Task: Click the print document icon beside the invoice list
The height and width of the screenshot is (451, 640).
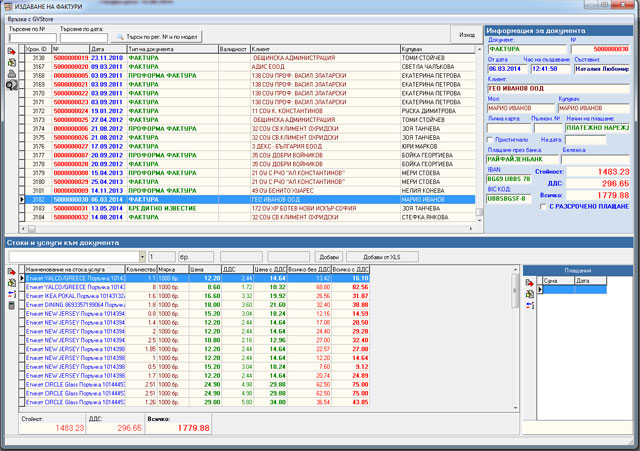Action: [11, 73]
